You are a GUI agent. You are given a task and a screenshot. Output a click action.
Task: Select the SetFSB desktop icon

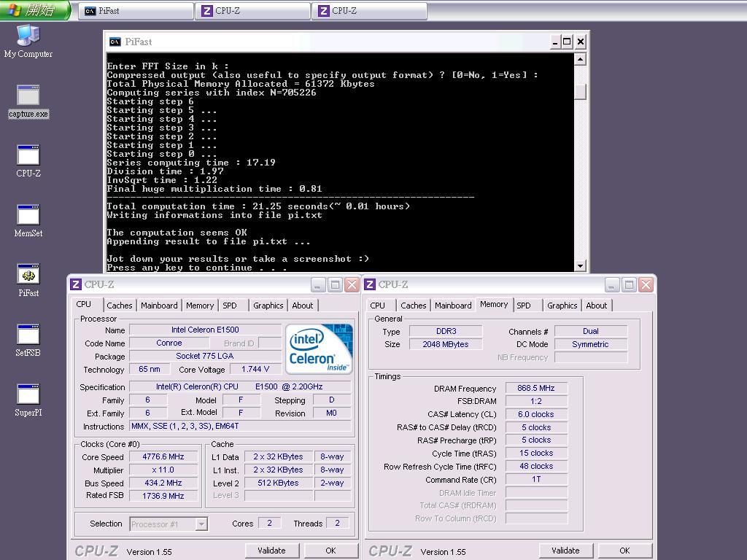(x=28, y=341)
